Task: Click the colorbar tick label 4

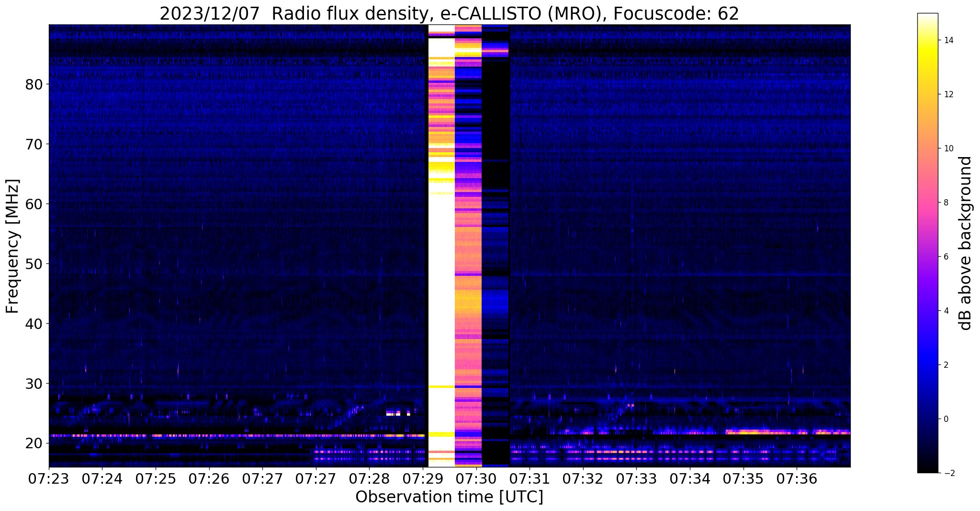Action: pos(946,311)
